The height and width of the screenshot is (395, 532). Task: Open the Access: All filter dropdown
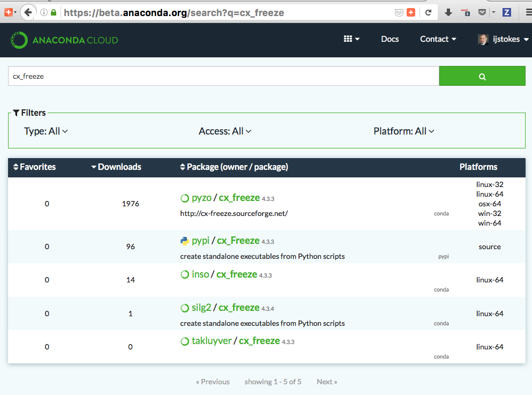click(x=225, y=131)
